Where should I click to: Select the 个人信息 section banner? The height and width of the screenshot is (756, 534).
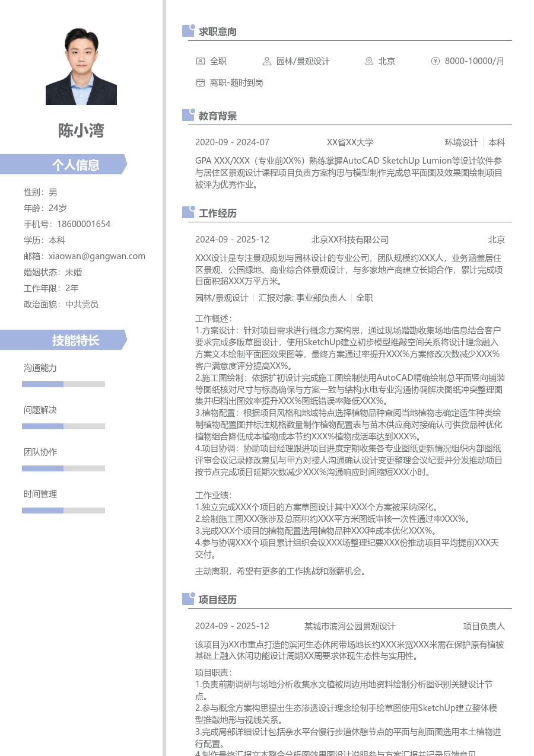tap(63, 165)
